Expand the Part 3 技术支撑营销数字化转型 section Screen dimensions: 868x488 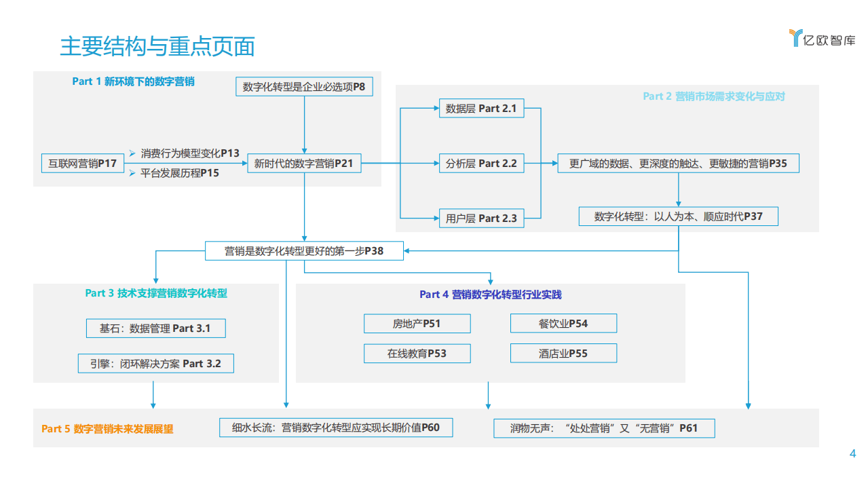tap(157, 293)
